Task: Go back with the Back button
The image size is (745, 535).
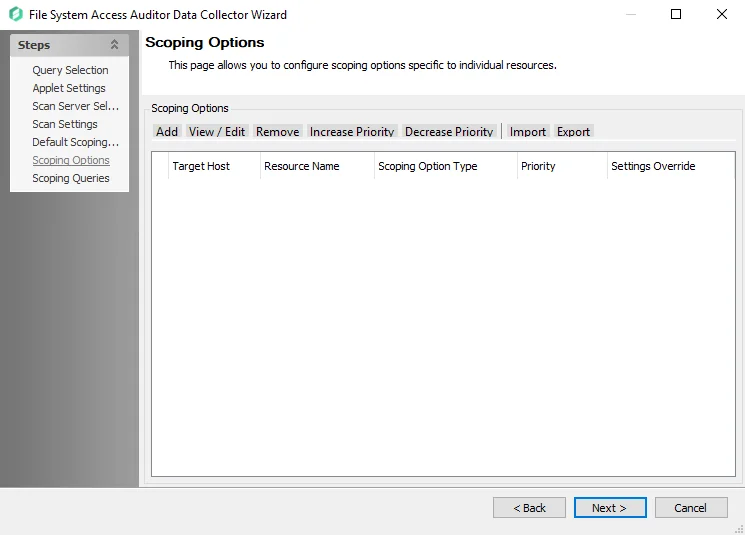Action: coord(529,508)
